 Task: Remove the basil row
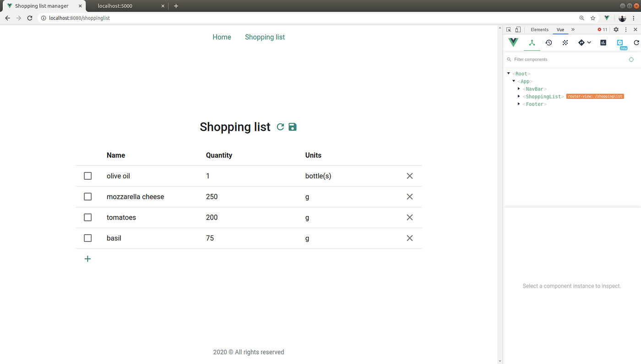[x=410, y=238]
